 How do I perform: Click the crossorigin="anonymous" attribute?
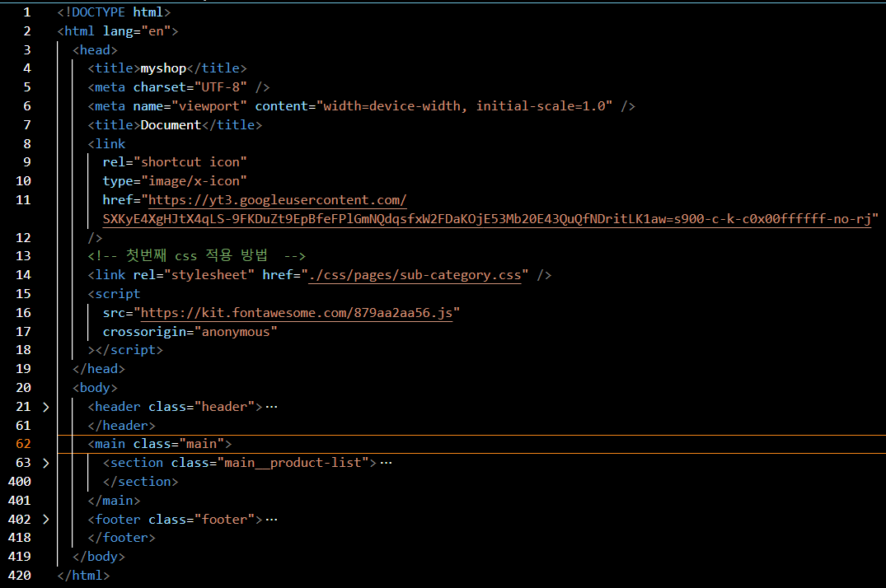[190, 332]
